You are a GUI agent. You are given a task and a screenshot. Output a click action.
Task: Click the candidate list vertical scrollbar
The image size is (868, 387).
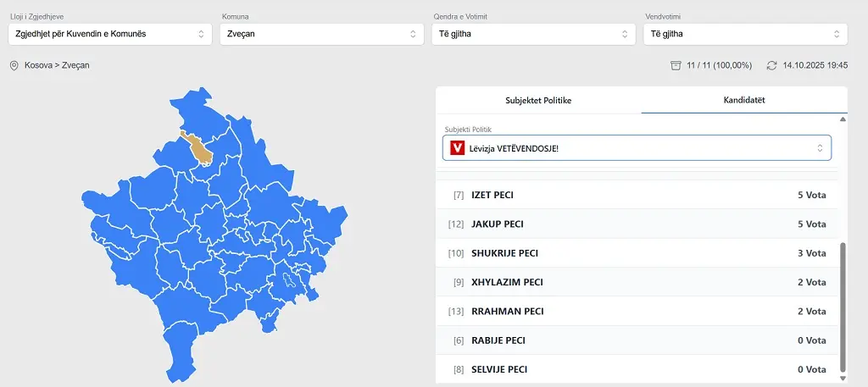(842, 305)
